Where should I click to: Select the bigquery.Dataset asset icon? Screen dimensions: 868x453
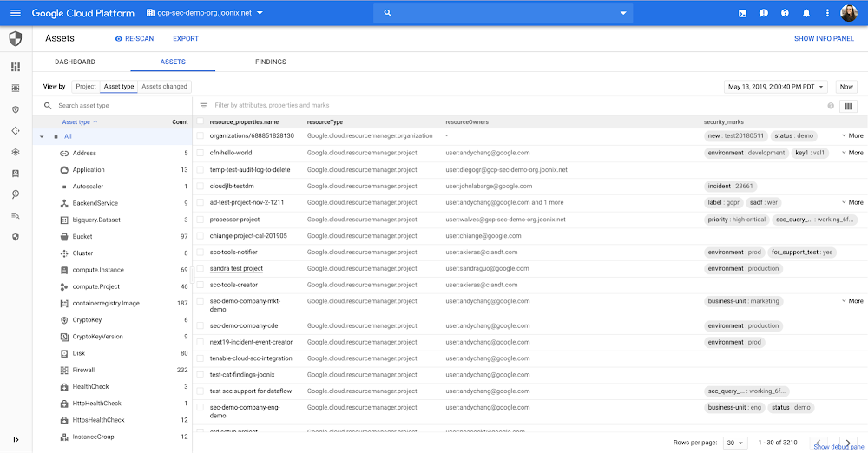point(64,220)
